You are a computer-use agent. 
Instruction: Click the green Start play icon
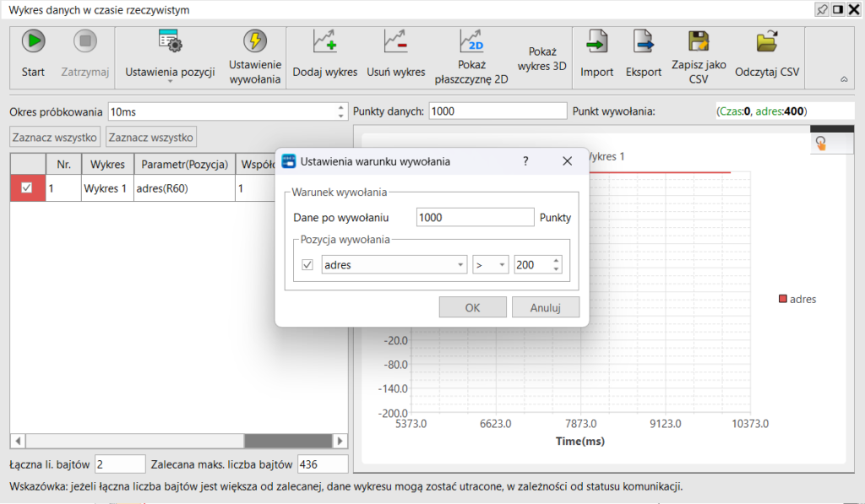click(x=33, y=41)
